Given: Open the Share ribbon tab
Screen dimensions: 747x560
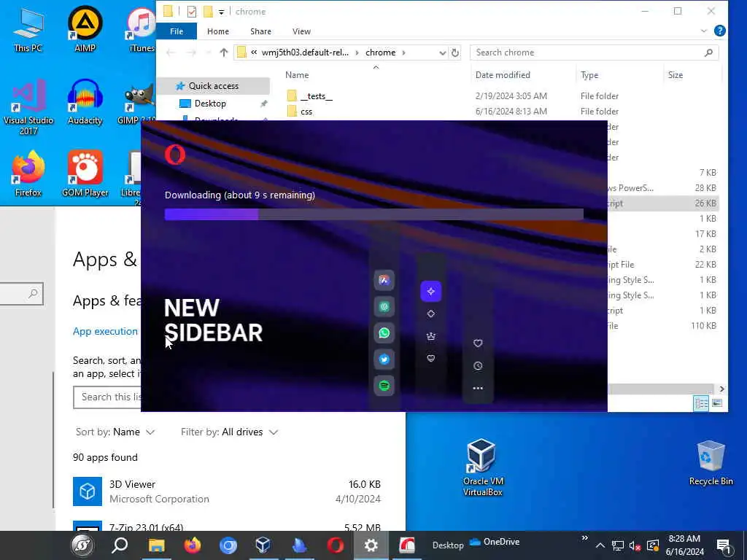Looking at the screenshot, I should tap(260, 31).
